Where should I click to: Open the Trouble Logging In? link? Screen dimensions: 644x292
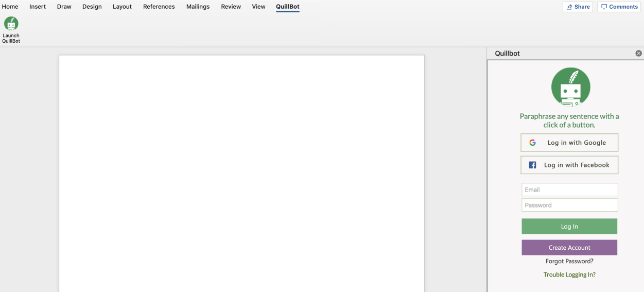point(569,274)
